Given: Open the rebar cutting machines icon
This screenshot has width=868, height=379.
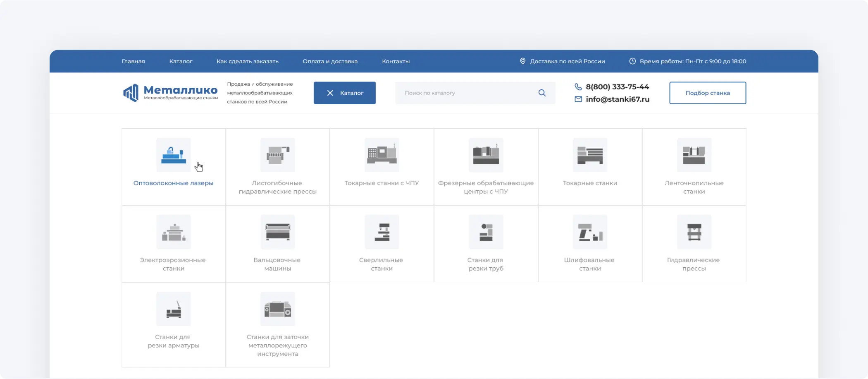Looking at the screenshot, I should coord(174,309).
